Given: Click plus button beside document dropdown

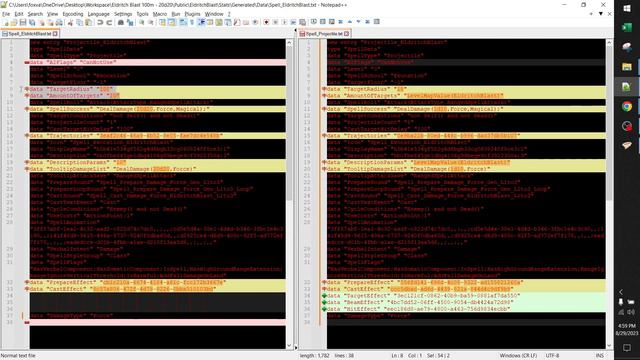Looking at the screenshot, I should coord(591,14).
